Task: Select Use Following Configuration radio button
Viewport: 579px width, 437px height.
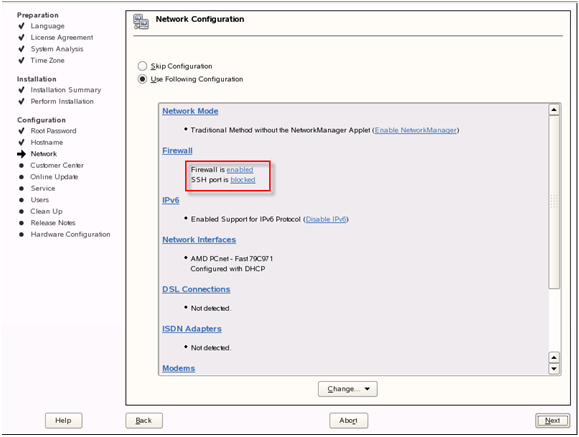Action: pyautogui.click(x=142, y=79)
